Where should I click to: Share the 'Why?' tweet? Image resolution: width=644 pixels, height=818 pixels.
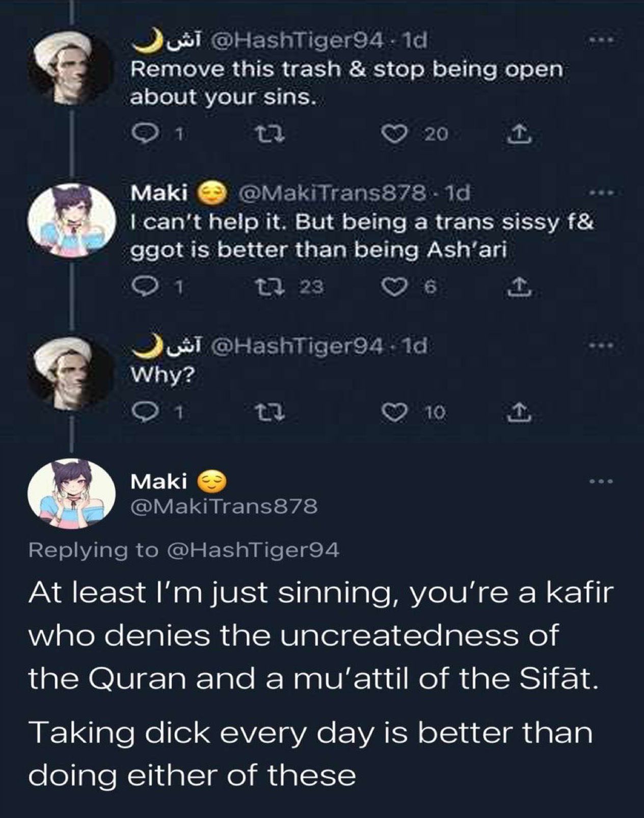point(517,411)
